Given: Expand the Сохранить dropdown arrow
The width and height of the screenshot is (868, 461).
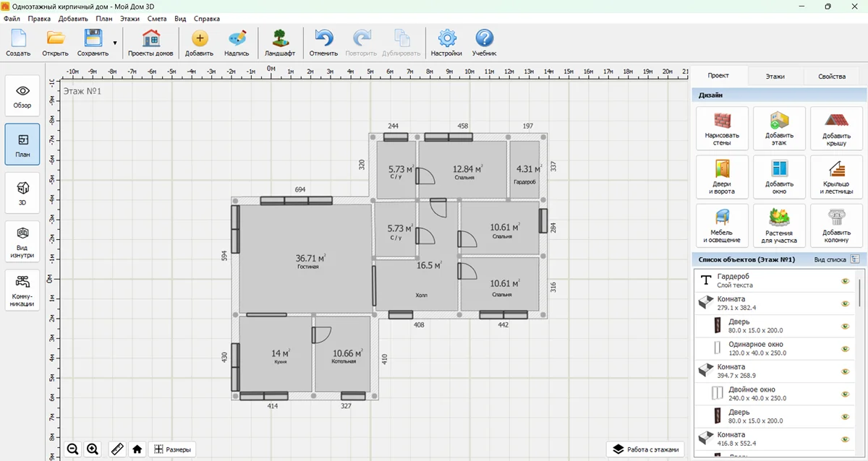Looking at the screenshot, I should 115,43.
